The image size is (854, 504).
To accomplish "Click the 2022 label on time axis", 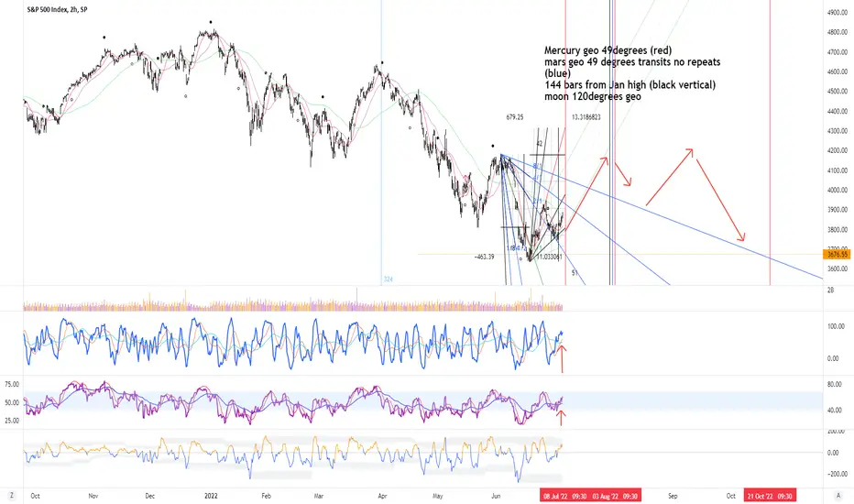I will pyautogui.click(x=211, y=496).
